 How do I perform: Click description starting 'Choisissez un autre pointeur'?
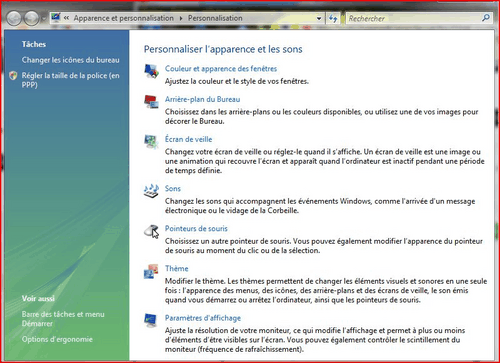(324, 246)
